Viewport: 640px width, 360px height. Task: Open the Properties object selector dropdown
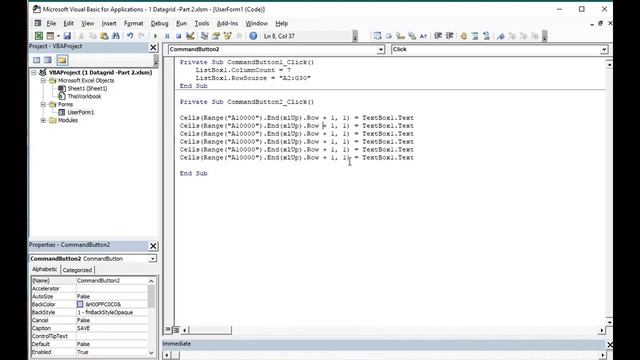(x=152, y=259)
